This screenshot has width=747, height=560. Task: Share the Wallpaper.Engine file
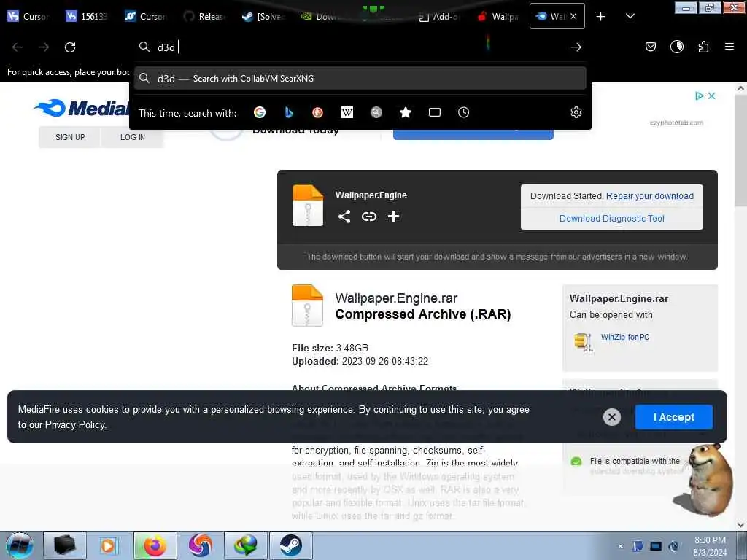(344, 217)
